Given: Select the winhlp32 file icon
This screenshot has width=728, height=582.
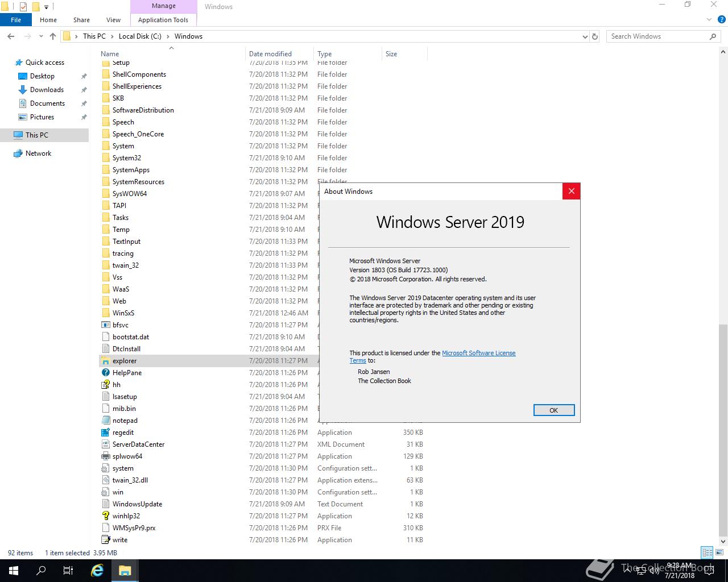Looking at the screenshot, I should [105, 516].
